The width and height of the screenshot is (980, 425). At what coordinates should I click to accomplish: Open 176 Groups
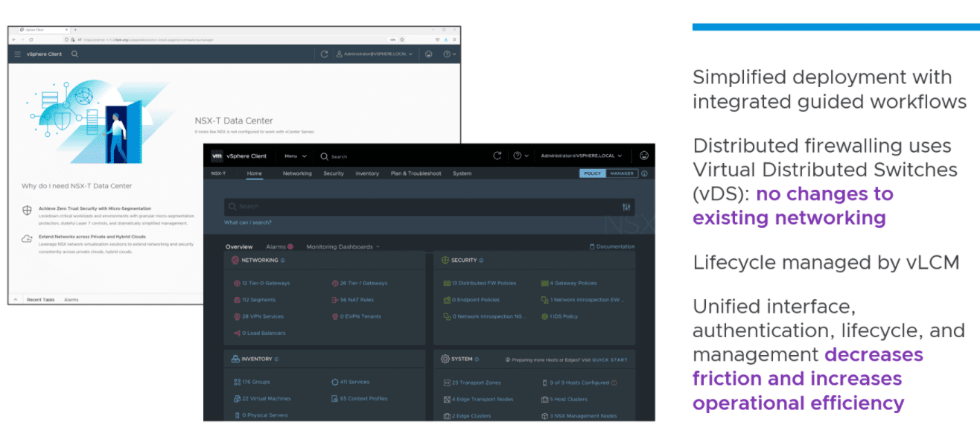click(x=252, y=382)
